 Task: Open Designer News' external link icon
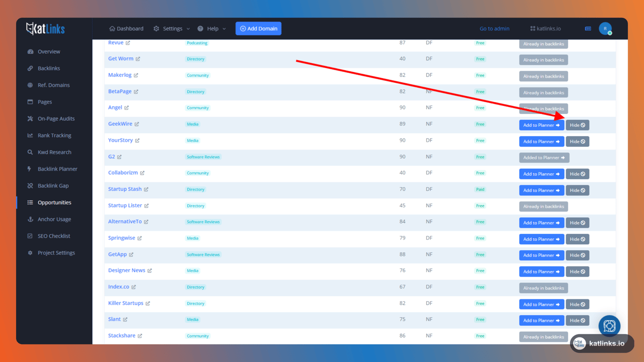(x=149, y=271)
